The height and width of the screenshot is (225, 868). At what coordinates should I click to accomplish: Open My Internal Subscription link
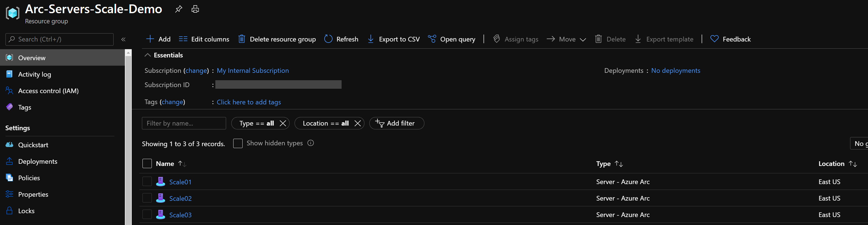tap(253, 70)
